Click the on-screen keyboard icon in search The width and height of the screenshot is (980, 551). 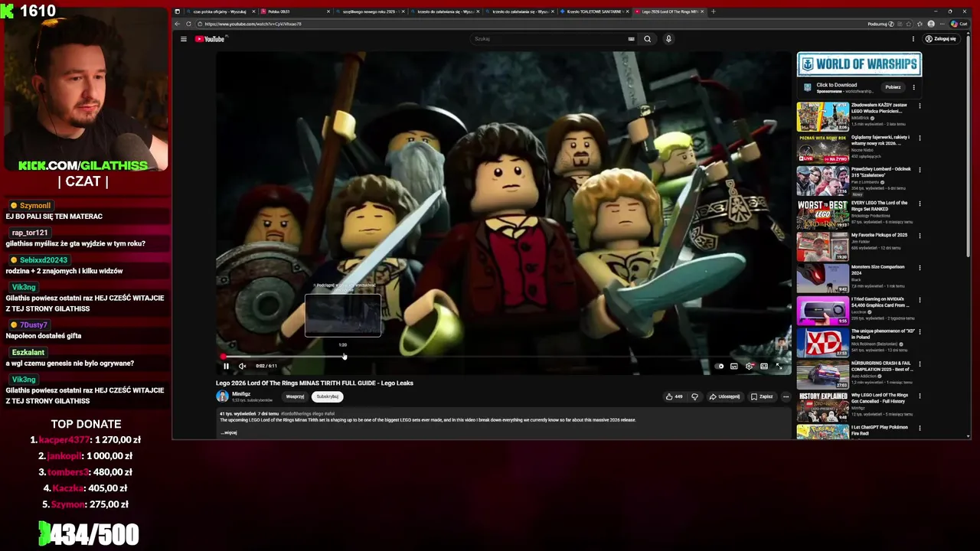[x=631, y=39]
